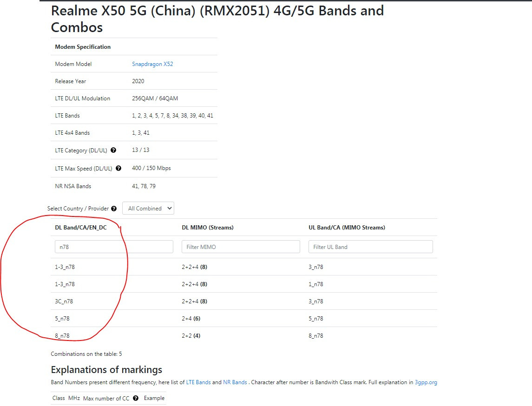The height and width of the screenshot is (406, 532).
Task: Open the Snapdragon X52 modem link
Action: [x=152, y=64]
